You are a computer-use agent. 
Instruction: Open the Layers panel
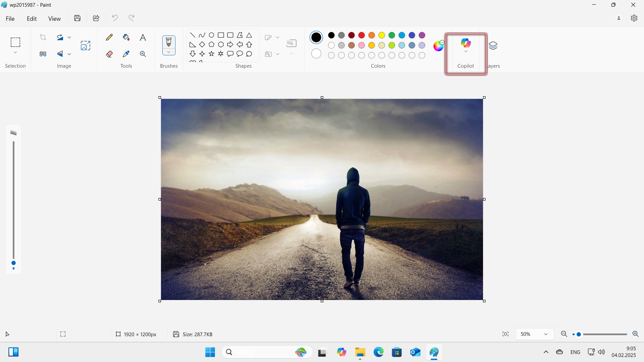(493, 46)
